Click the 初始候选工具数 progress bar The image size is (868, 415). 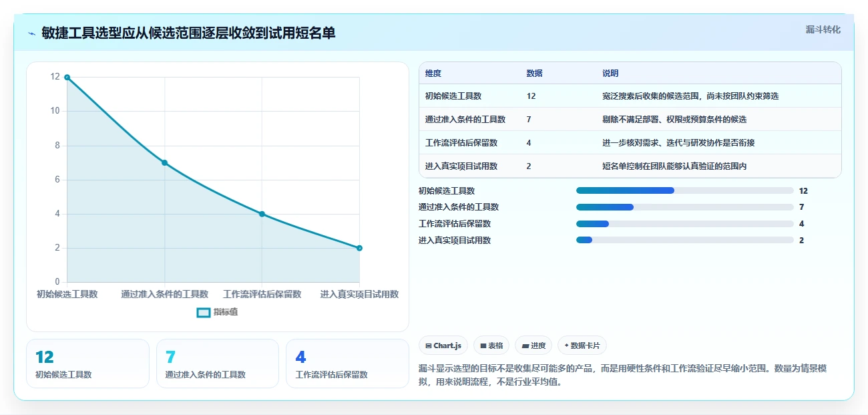pos(684,190)
